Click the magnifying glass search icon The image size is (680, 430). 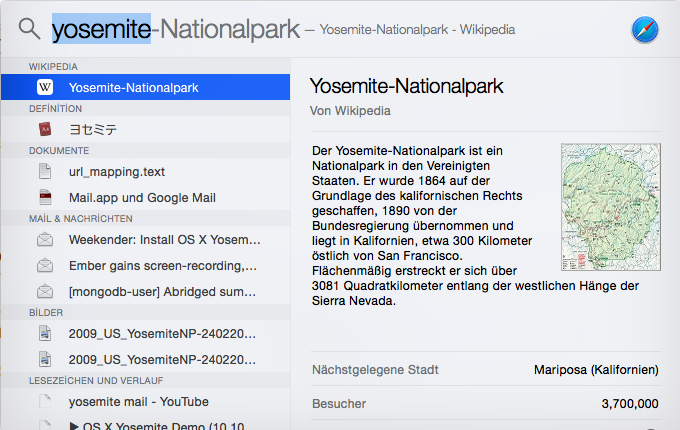[30, 29]
